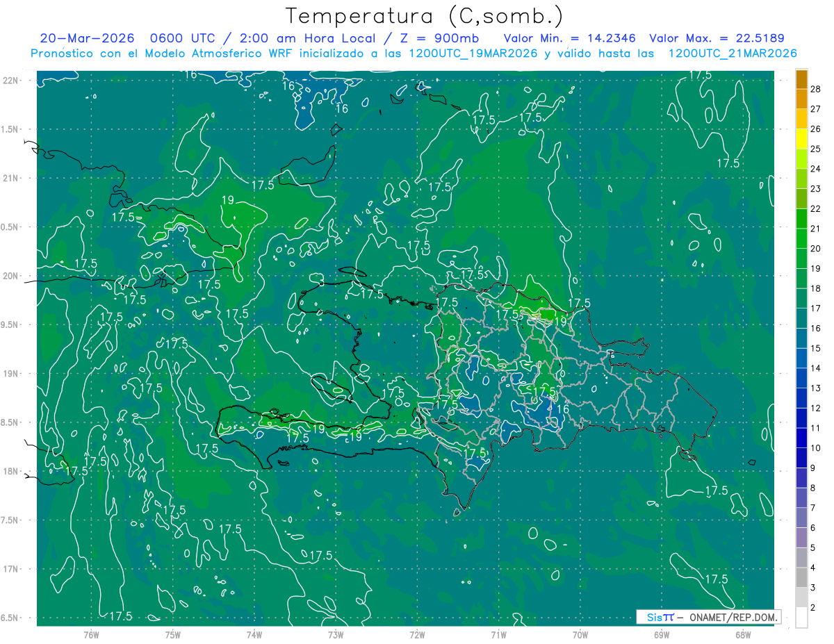This screenshot has height=644, width=834.
Task: Click the Valor Max. = 22.5189 text
Action: pyautogui.click(x=717, y=38)
